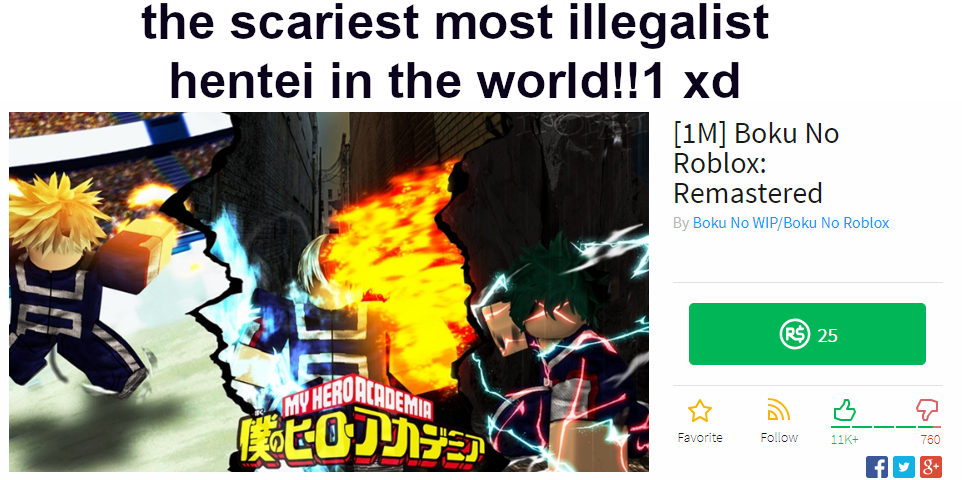Click the My Hero Academia logo in the thumbnail
The height and width of the screenshot is (480, 962).
click(x=362, y=432)
